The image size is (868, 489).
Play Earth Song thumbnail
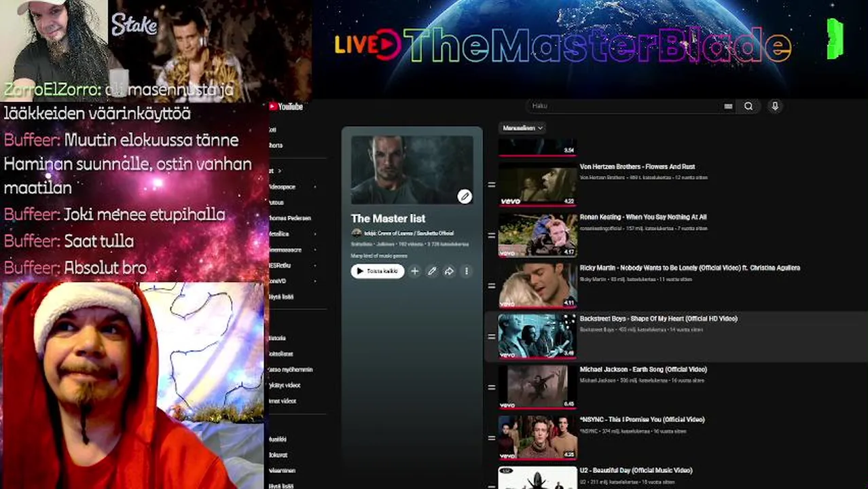(537, 387)
